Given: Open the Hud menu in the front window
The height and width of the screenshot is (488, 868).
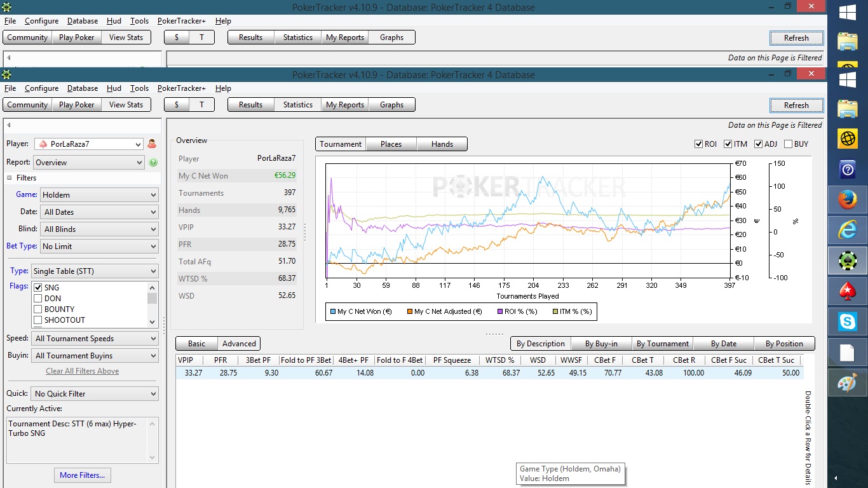Looking at the screenshot, I should pos(114,88).
